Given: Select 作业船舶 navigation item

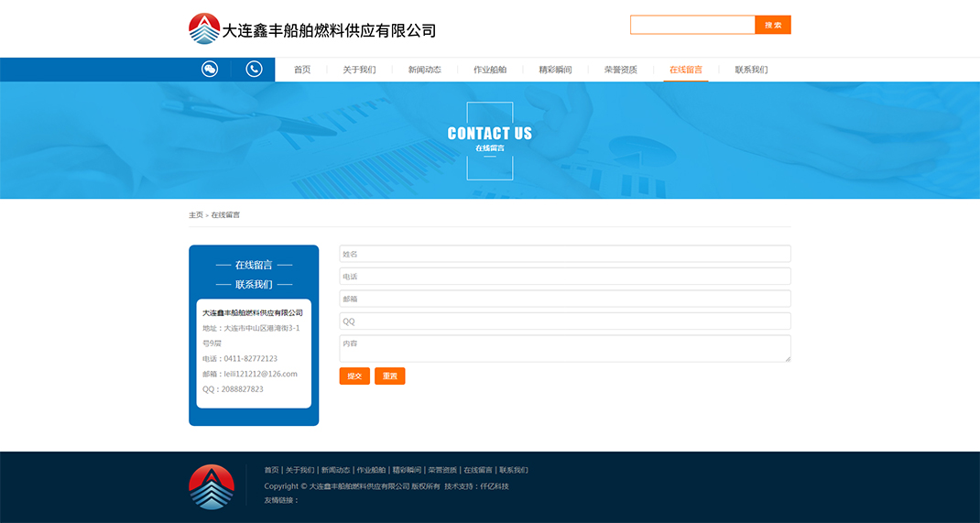Looking at the screenshot, I should pos(490,70).
